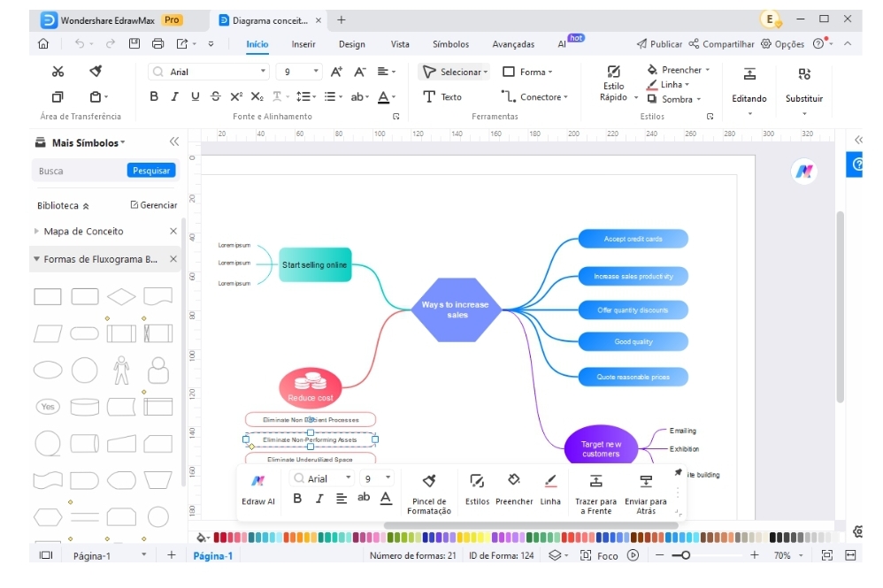Choose the Texto tool

tap(441, 97)
